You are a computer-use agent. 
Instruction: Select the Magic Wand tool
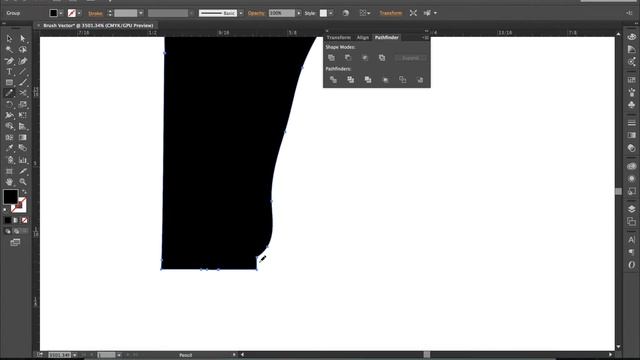(x=9, y=49)
